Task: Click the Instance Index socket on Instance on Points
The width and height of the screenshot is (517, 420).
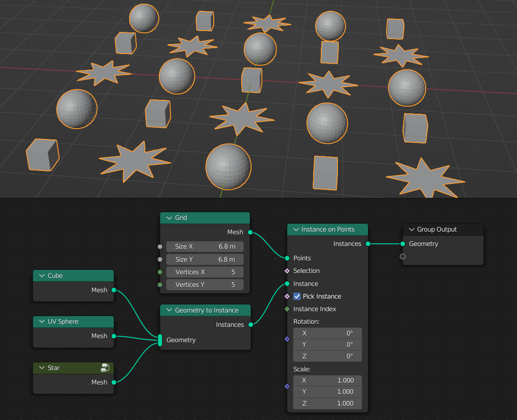Action: tap(287, 309)
